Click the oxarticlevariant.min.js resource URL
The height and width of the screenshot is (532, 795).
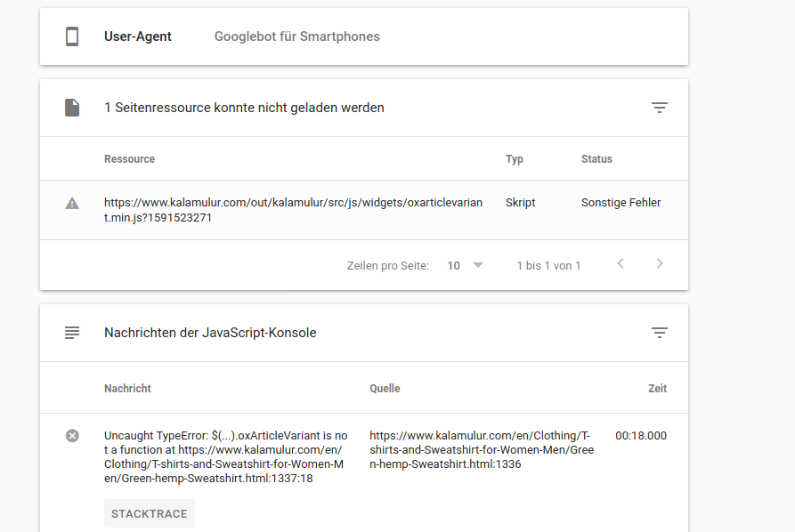point(293,210)
